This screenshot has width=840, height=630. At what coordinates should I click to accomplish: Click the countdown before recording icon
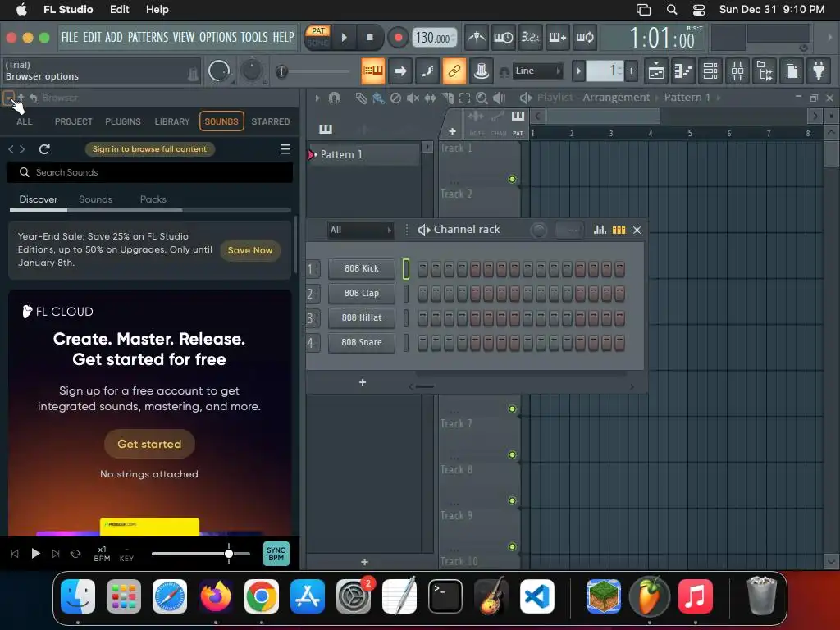tap(531, 38)
